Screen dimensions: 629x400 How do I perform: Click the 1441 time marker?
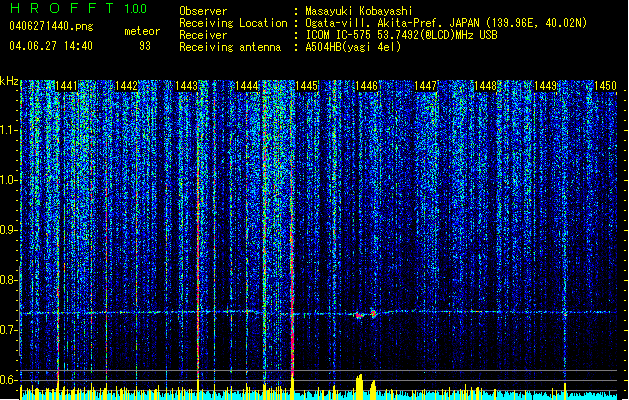click(66, 86)
